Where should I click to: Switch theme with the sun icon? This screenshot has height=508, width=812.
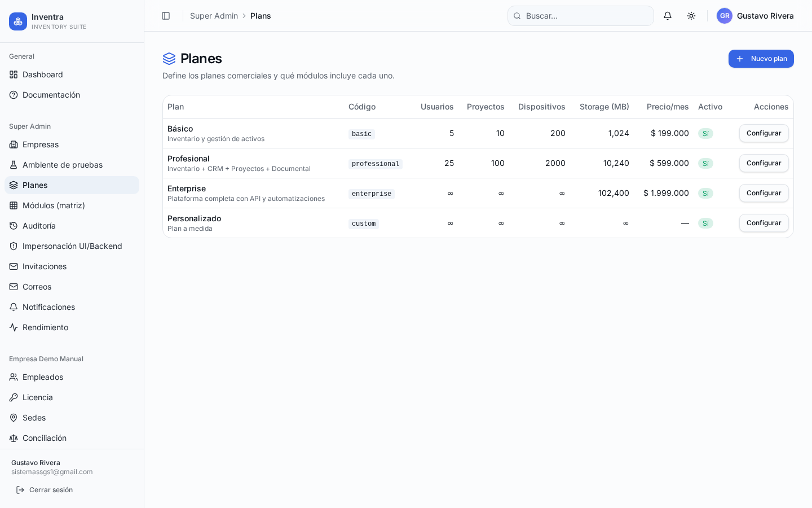click(x=691, y=16)
